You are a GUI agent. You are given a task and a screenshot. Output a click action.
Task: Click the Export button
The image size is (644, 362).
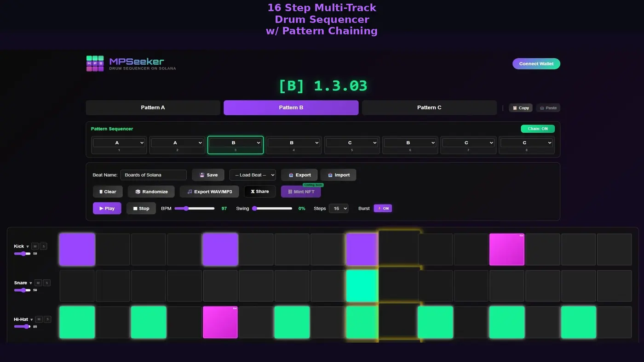point(299,175)
